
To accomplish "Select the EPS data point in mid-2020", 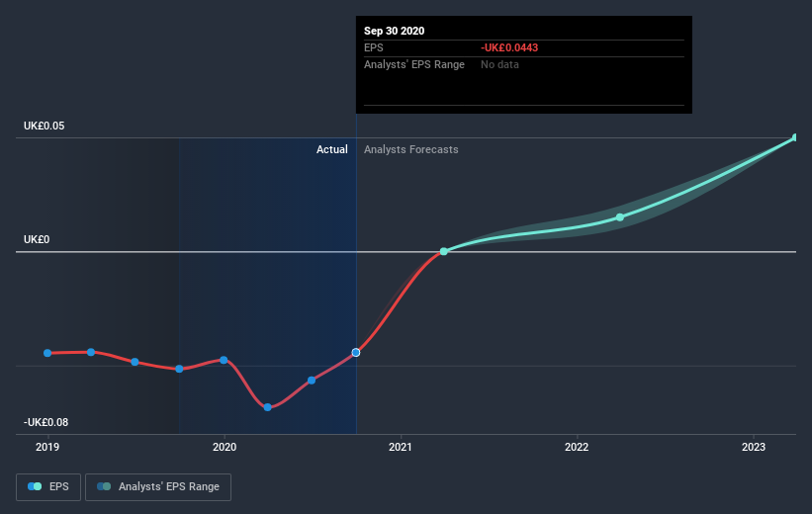I will pyautogui.click(x=312, y=381).
